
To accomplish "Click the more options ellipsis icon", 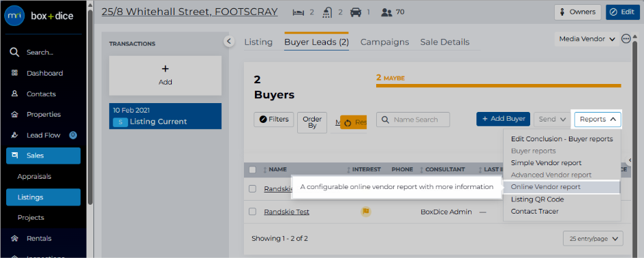I will tap(626, 39).
